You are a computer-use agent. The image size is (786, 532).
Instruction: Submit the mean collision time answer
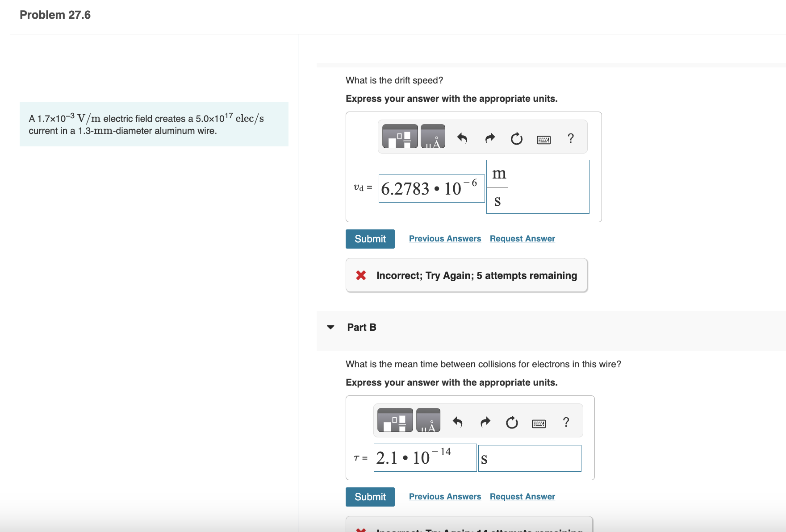(370, 497)
